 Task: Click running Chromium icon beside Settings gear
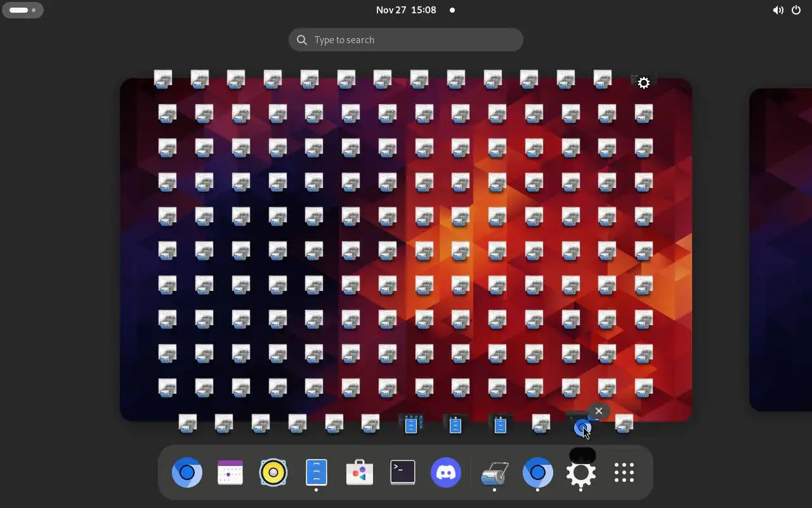pyautogui.click(x=538, y=473)
